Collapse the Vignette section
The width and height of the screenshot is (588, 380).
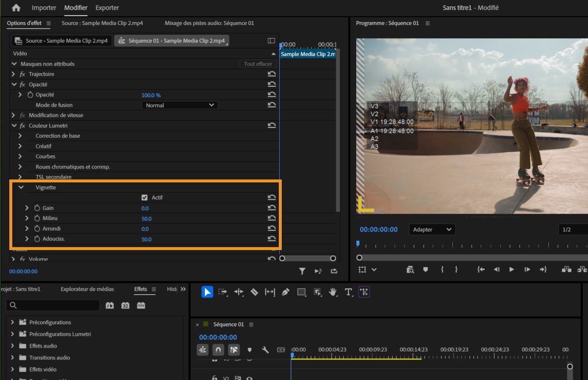(21, 187)
